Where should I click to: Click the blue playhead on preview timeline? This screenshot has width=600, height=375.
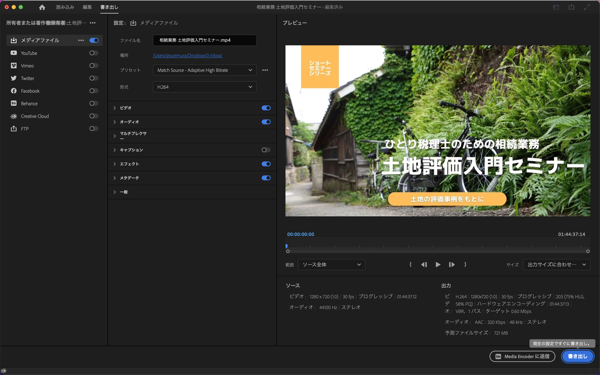[x=286, y=246]
